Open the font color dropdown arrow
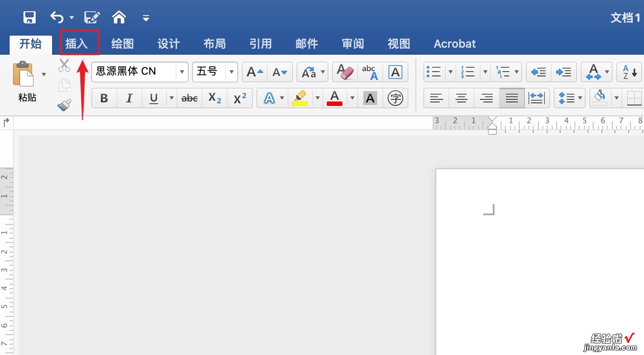Image resolution: width=644 pixels, height=355 pixels. [352, 99]
